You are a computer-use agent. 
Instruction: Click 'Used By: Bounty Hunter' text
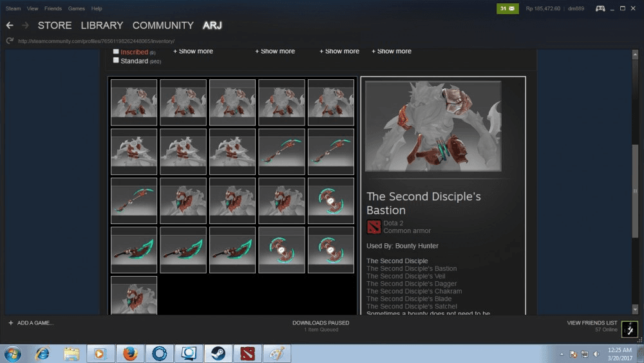[x=402, y=246]
